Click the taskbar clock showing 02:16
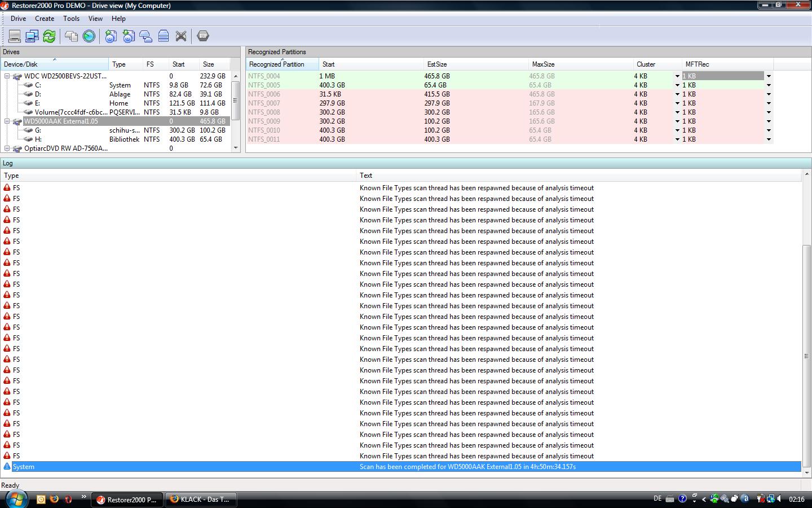812x508 pixels. [797, 499]
